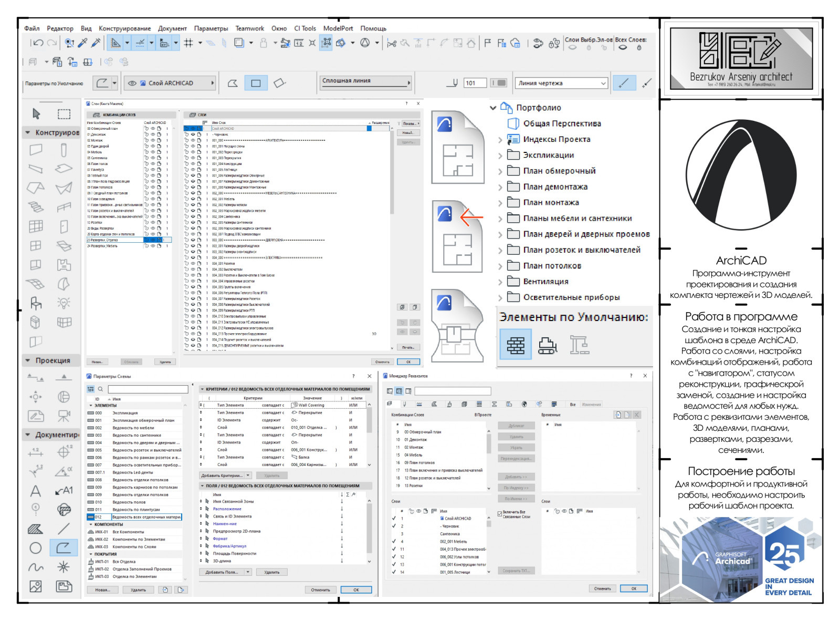840x620 pixels.
Task: Collapse the Проекция toolbox section
Action: click(28, 360)
